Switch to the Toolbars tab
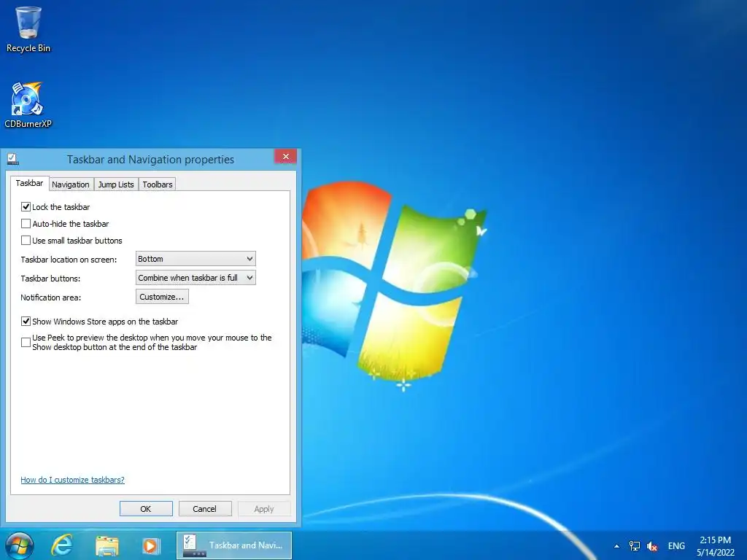The width and height of the screenshot is (747, 560). click(158, 184)
